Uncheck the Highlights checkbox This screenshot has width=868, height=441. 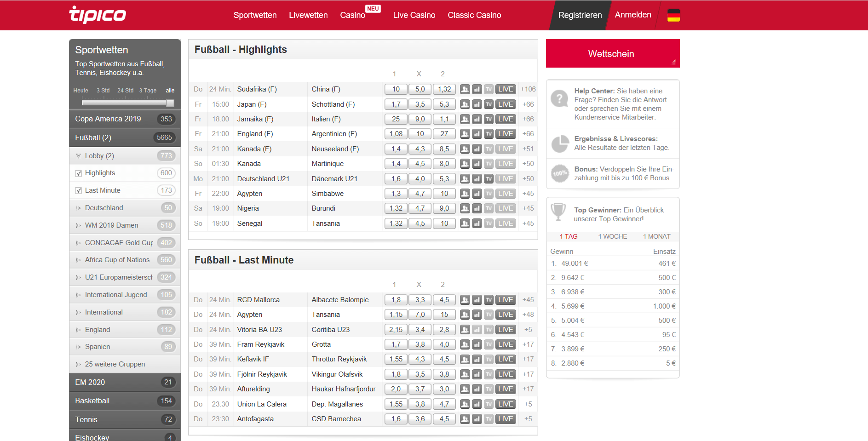[x=79, y=173]
